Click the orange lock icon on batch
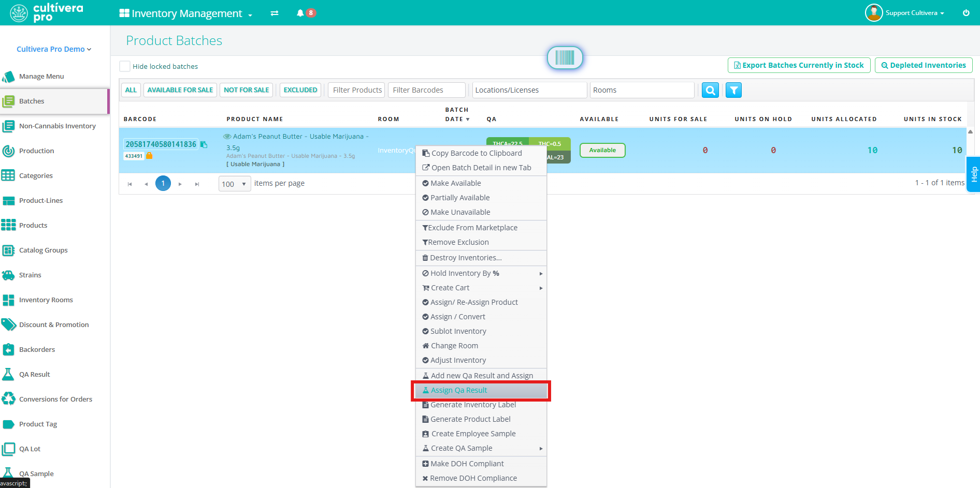The width and height of the screenshot is (980, 488). [149, 155]
